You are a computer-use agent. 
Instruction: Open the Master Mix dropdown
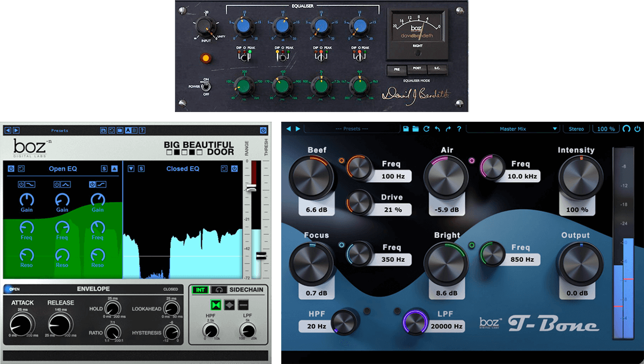click(x=513, y=129)
